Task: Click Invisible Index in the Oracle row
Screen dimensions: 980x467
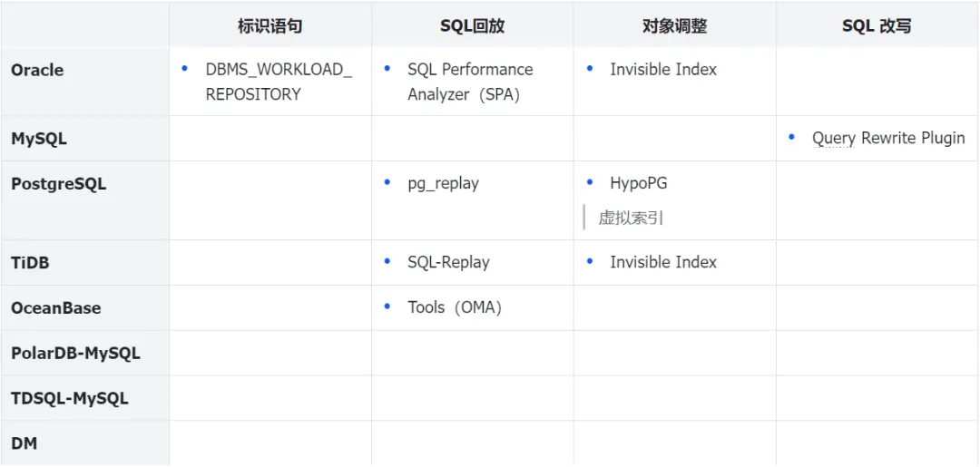Action: point(663,69)
